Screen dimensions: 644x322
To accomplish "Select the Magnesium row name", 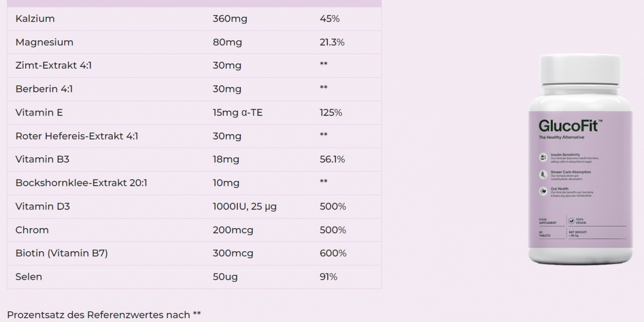I will tap(44, 42).
